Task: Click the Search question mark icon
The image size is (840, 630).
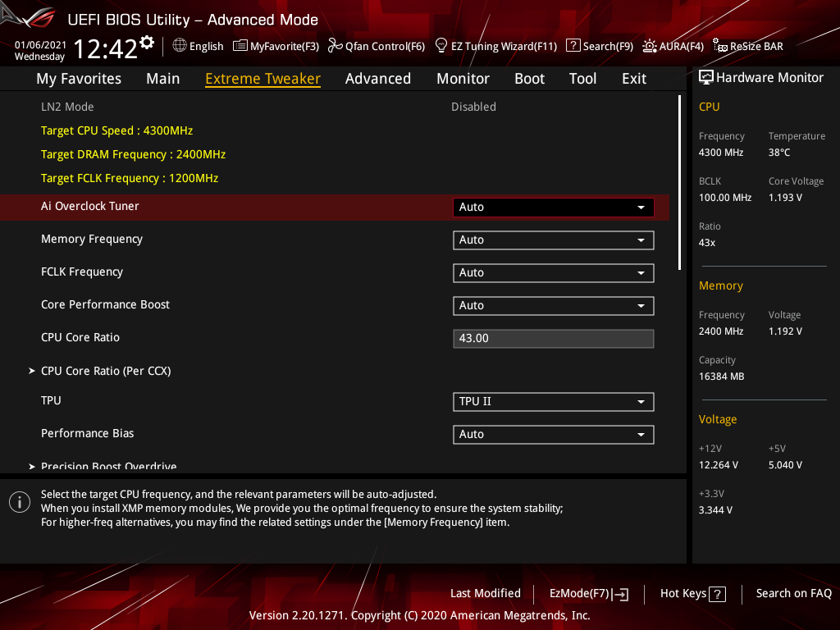Action: tap(573, 46)
